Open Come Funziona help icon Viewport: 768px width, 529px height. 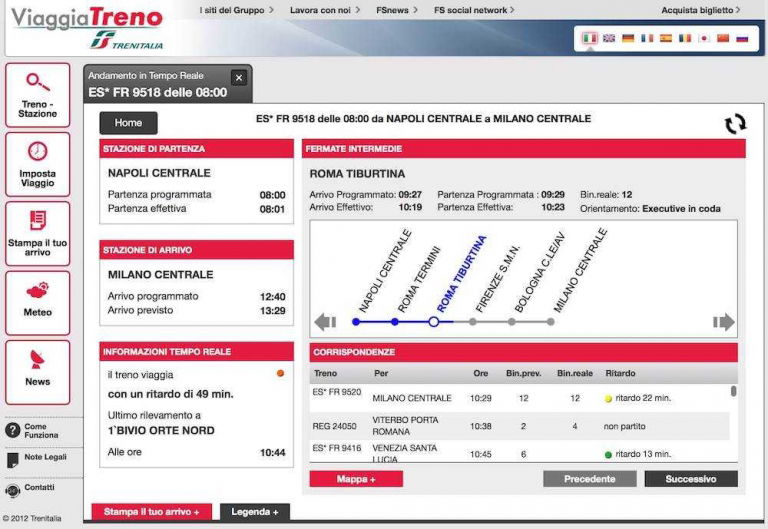click(x=13, y=431)
